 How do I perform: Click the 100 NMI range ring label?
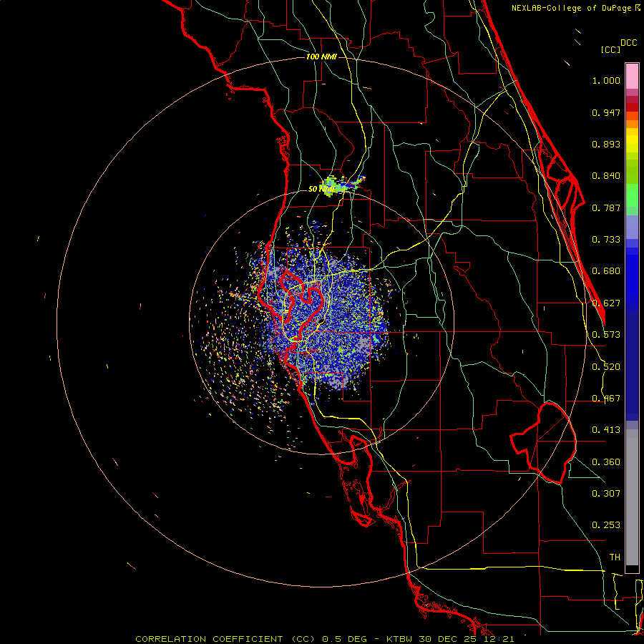[321, 57]
